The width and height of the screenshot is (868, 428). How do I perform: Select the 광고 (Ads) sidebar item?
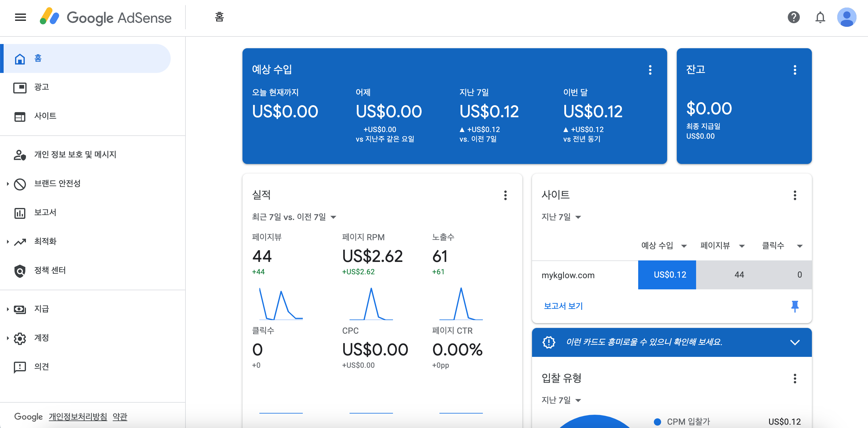tap(41, 87)
